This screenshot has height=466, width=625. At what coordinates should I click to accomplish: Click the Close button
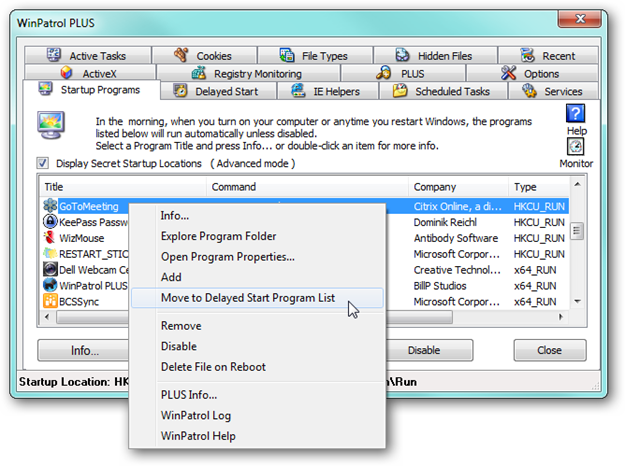[x=550, y=350]
